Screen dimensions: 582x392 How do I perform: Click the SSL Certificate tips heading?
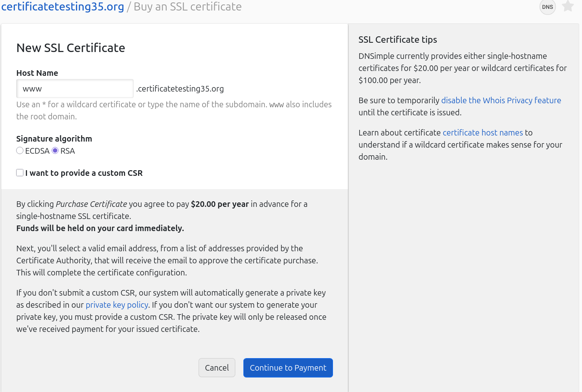click(x=398, y=40)
